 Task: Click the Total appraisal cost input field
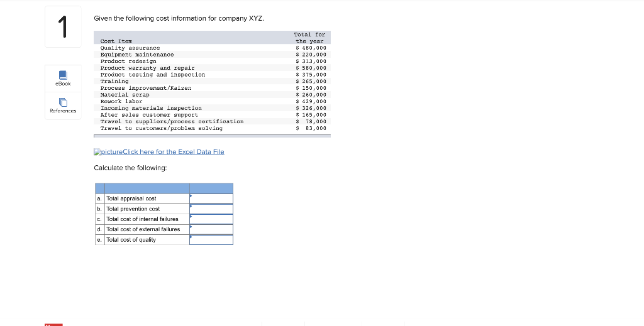click(211, 198)
